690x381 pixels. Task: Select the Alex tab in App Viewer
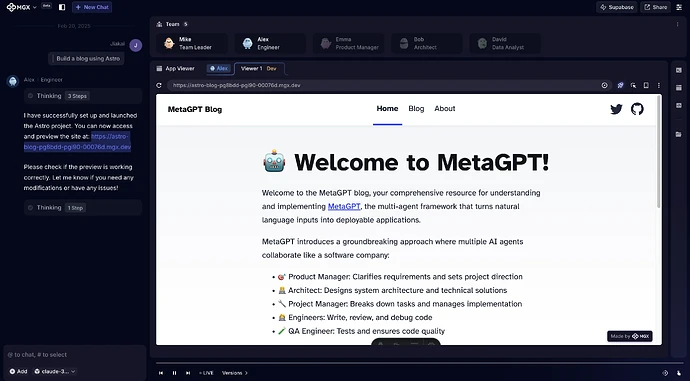(219, 68)
